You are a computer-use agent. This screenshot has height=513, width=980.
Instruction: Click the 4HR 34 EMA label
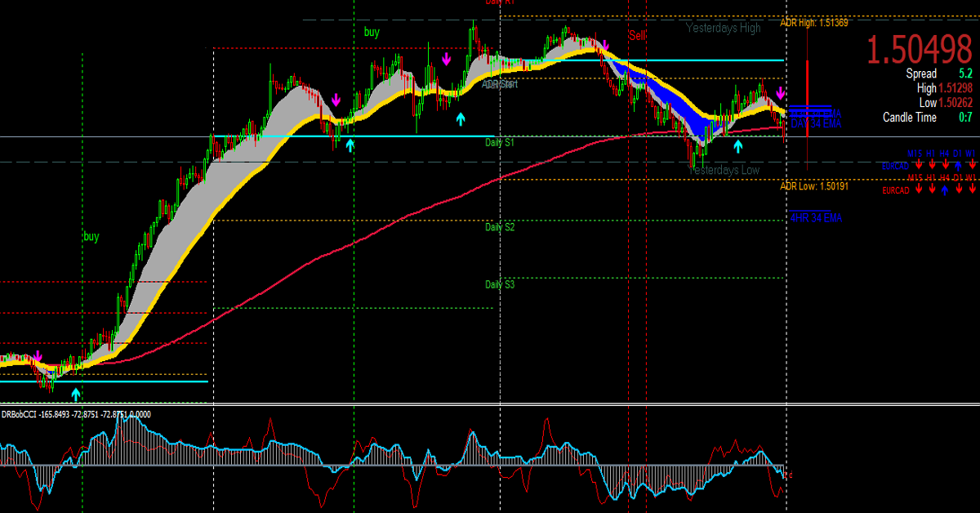(815, 217)
